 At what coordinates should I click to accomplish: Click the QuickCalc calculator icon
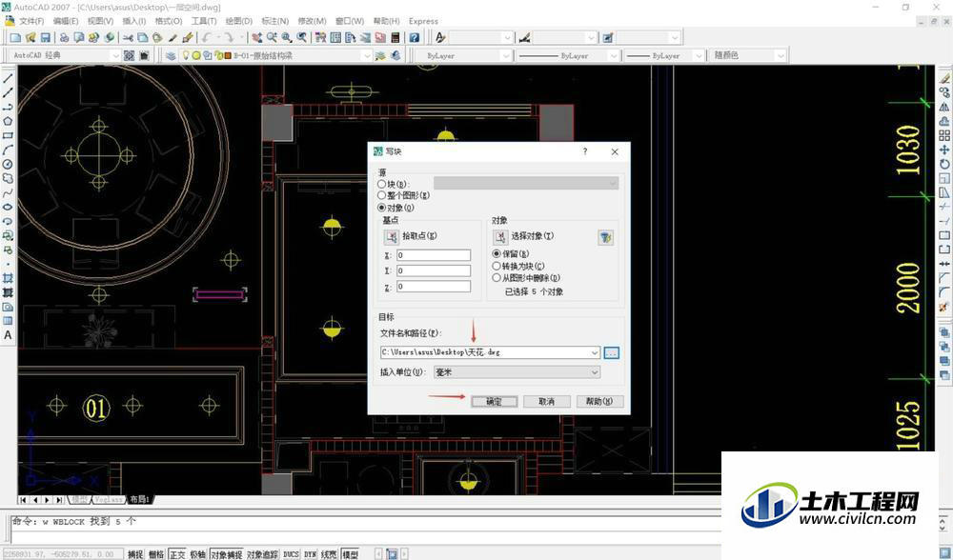(395, 38)
